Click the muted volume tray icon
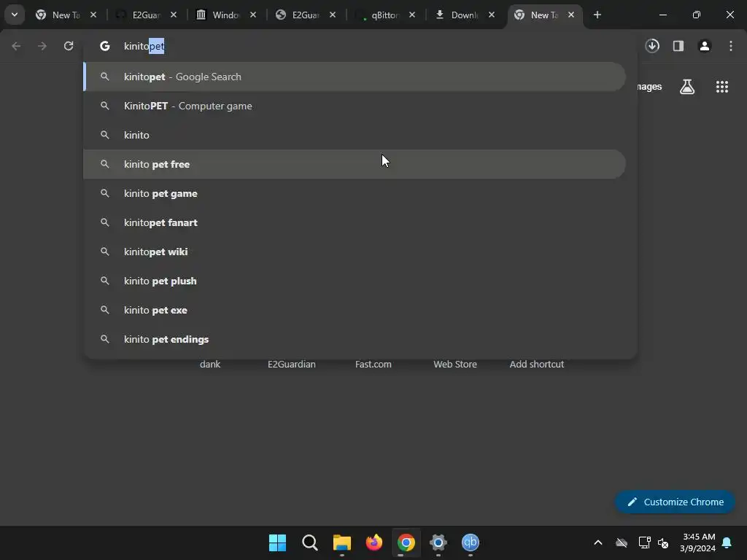The width and height of the screenshot is (747, 560). pos(663,542)
